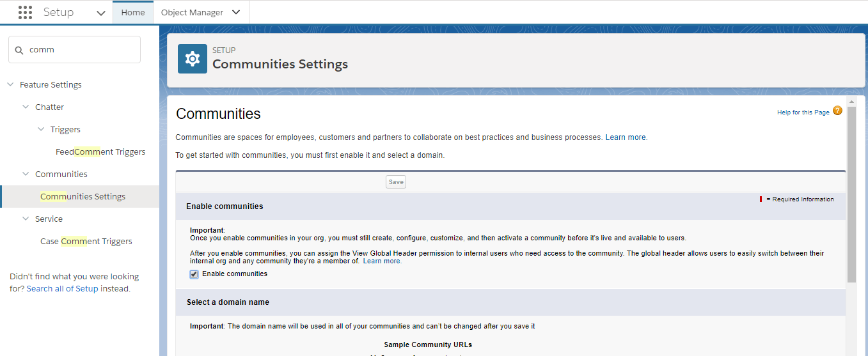Click the Sample Community URLs text
868x356 pixels.
(428, 345)
